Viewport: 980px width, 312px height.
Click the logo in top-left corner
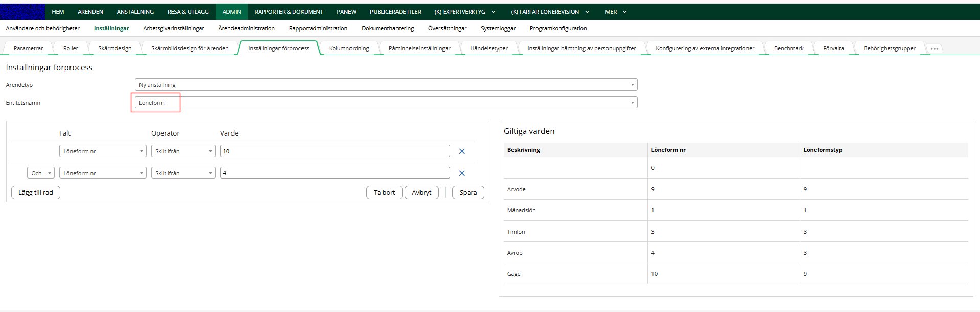click(22, 11)
